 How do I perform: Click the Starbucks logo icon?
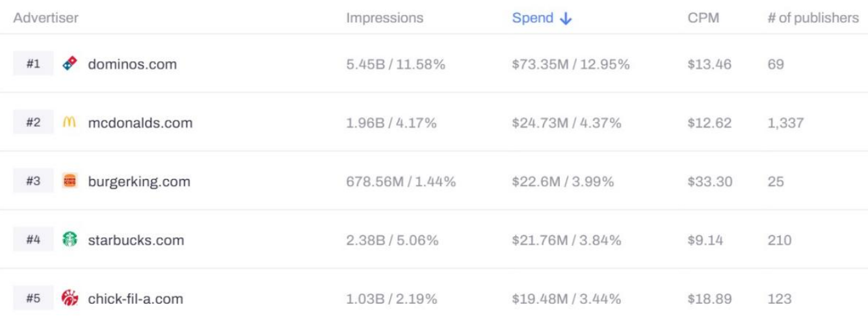coord(70,239)
